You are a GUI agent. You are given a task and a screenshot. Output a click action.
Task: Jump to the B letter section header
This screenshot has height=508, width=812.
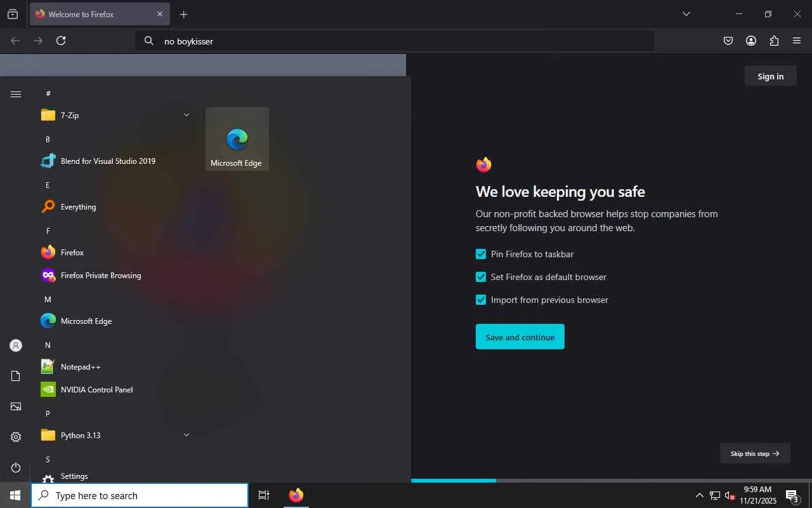coord(48,139)
